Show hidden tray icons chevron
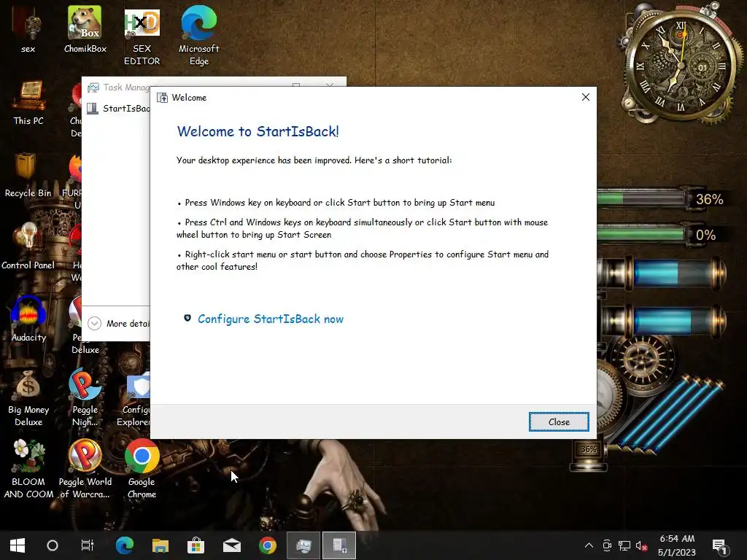 (x=589, y=545)
